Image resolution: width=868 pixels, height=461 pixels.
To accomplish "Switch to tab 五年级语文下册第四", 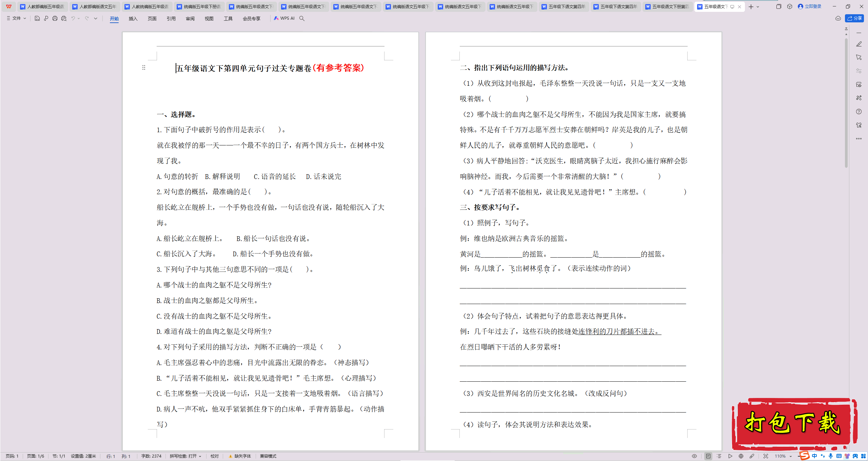I will click(x=667, y=6).
